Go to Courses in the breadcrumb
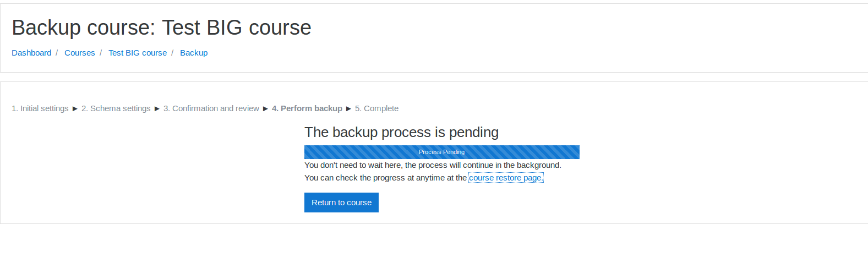This screenshot has height=268, width=868. [80, 53]
